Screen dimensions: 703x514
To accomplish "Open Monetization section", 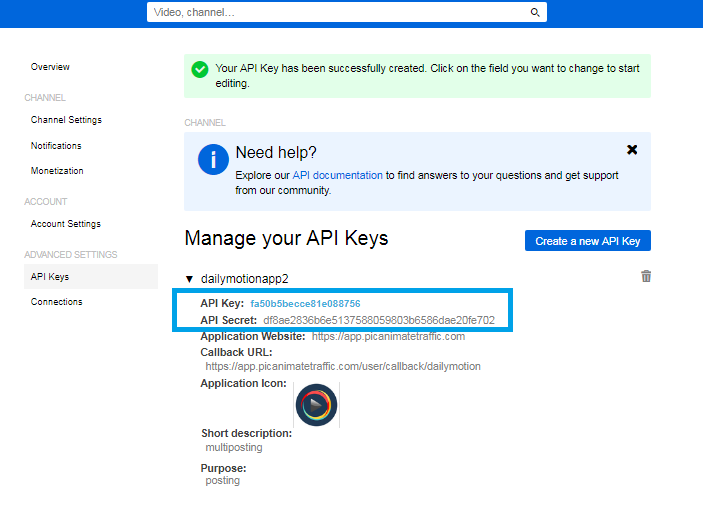I will point(57,171).
